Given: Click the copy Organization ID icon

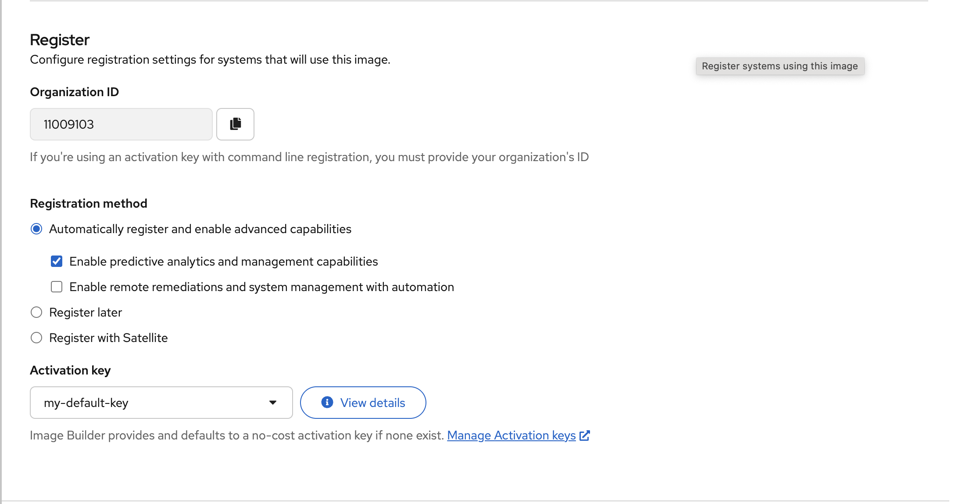Looking at the screenshot, I should click(x=235, y=124).
